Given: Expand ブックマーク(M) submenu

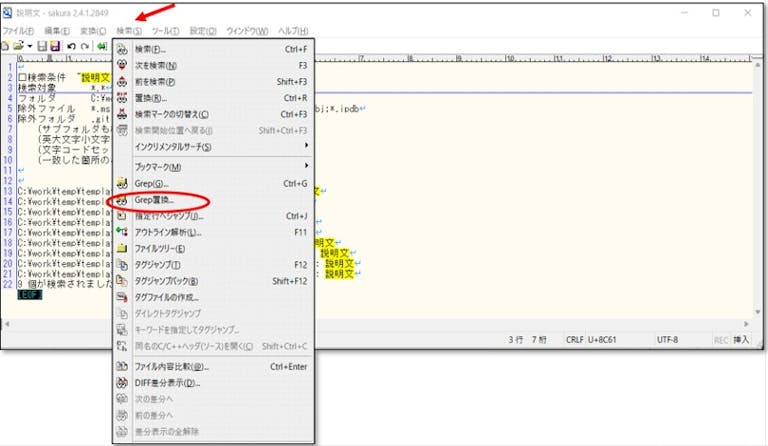Looking at the screenshot, I should coord(214,167).
